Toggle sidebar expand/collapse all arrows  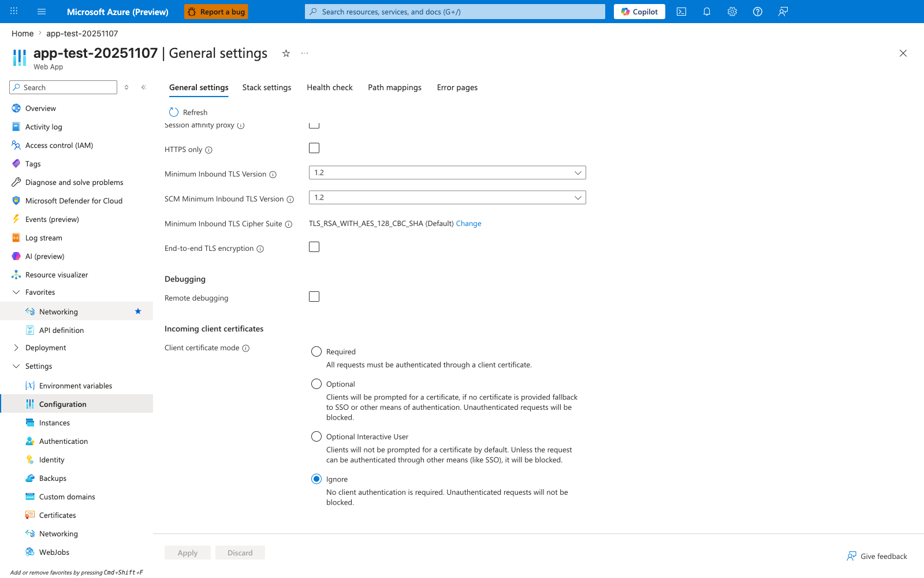[126, 87]
